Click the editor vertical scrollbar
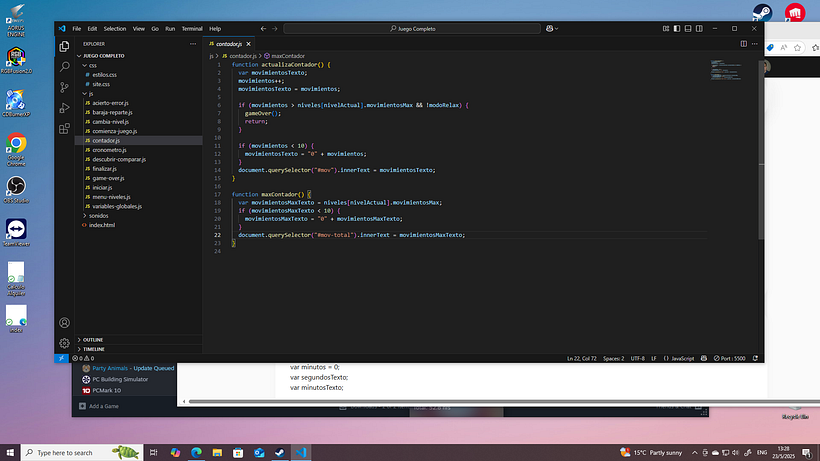The width and height of the screenshot is (820, 461). (x=761, y=151)
